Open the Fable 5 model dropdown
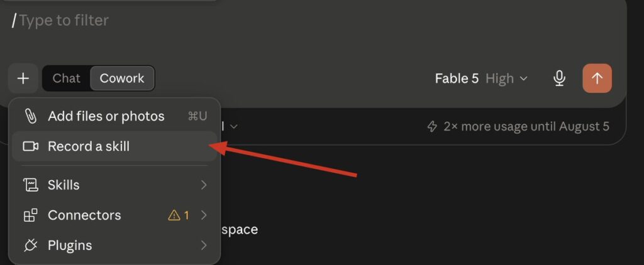This screenshot has width=644, height=265. [x=481, y=78]
